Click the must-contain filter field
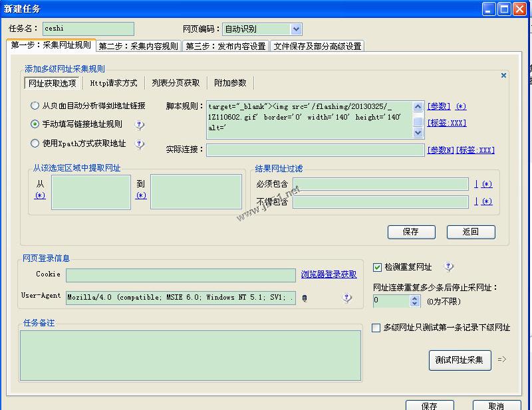The height and width of the screenshot is (410, 532). point(380,184)
